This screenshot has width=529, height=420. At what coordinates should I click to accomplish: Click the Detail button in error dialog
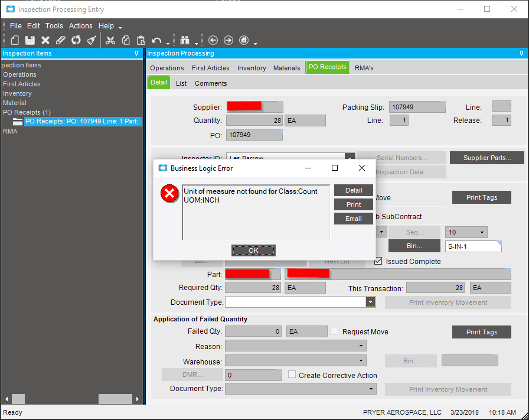354,190
